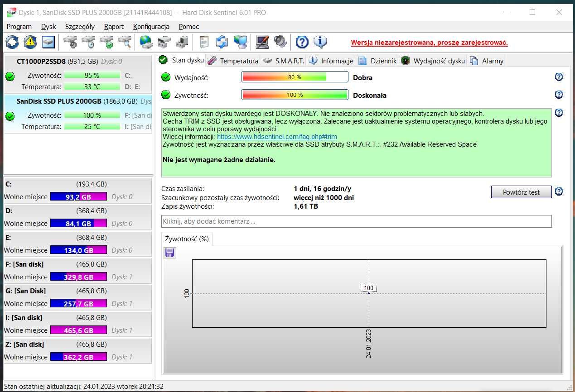
Task: Open the Konfiguracja menu
Action: [x=151, y=27]
